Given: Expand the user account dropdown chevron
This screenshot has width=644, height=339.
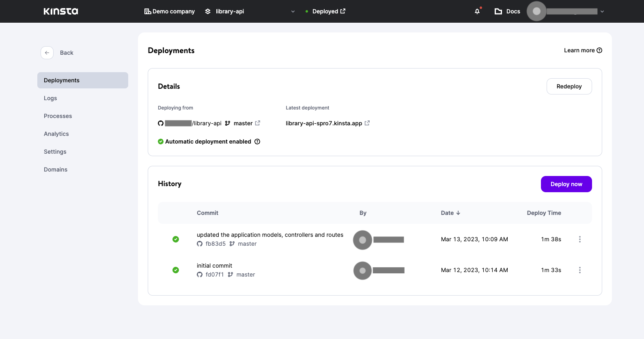Looking at the screenshot, I should [x=602, y=11].
